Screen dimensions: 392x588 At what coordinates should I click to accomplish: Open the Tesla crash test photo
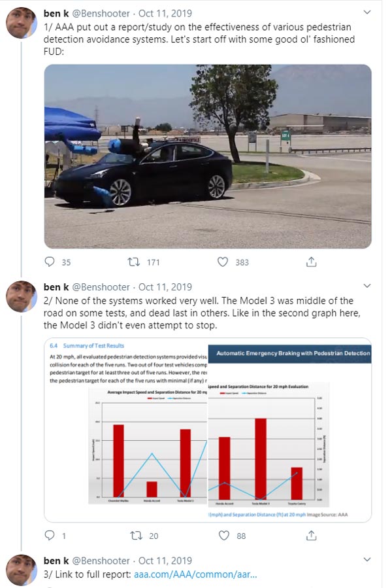(208, 156)
